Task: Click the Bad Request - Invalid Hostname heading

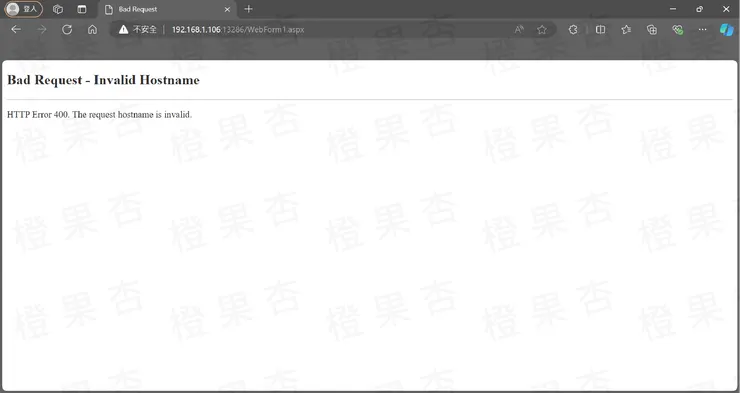Action: 103,80
